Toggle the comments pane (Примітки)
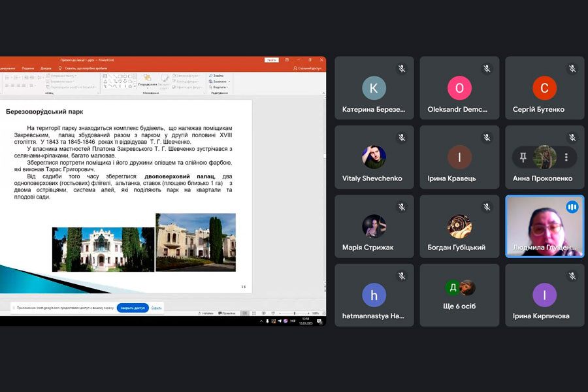The image size is (588, 392). pos(228,314)
